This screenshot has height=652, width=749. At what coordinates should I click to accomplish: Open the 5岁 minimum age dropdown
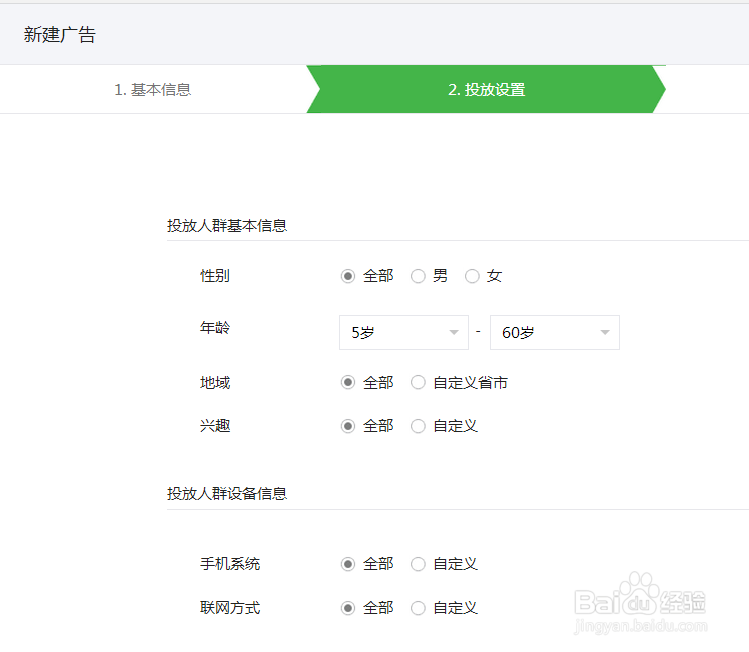(x=404, y=332)
